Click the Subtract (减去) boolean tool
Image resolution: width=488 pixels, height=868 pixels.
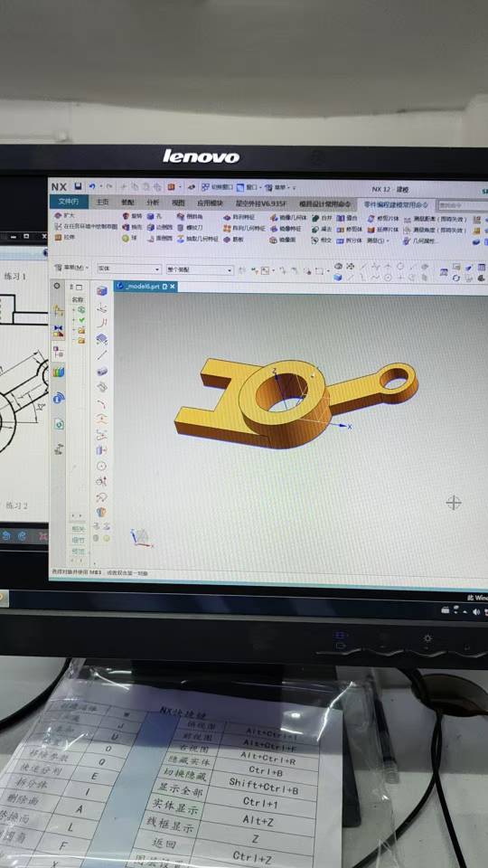322,229
